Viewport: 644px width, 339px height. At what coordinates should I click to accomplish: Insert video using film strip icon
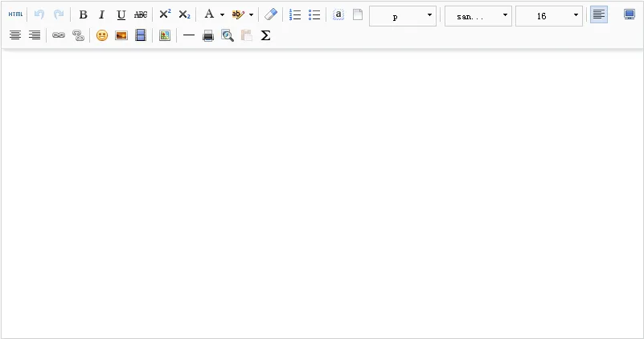(x=141, y=35)
